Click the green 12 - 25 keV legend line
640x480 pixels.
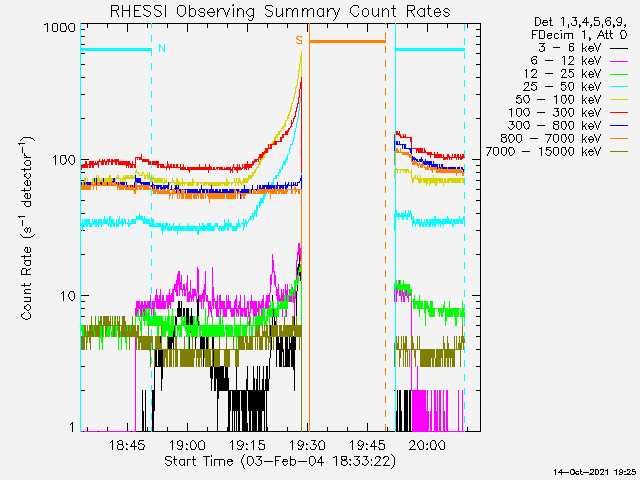(618, 74)
